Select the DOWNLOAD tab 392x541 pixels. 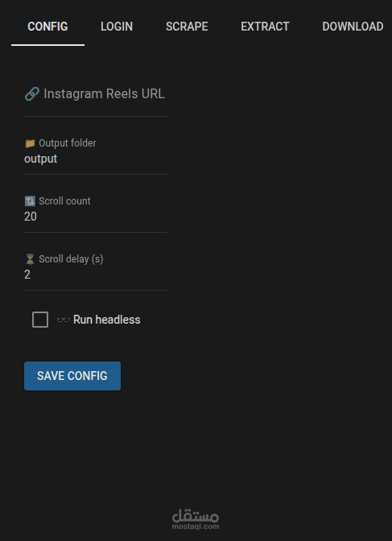(353, 27)
